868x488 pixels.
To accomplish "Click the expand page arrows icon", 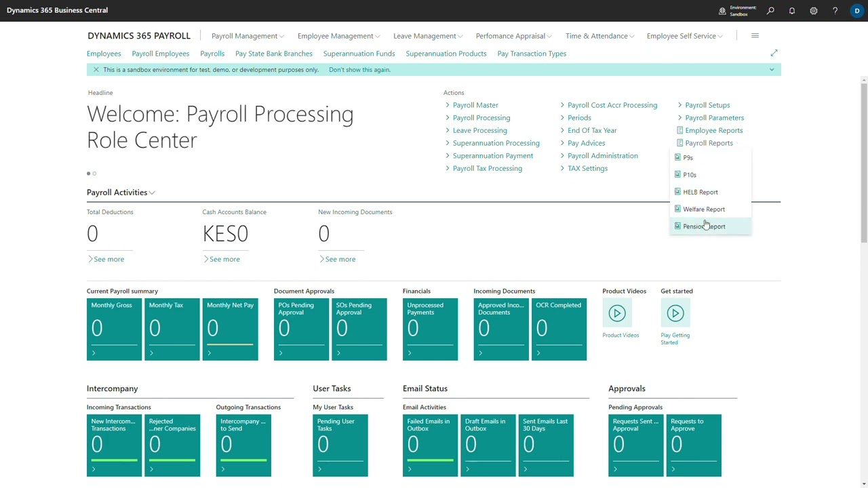I will tap(774, 53).
